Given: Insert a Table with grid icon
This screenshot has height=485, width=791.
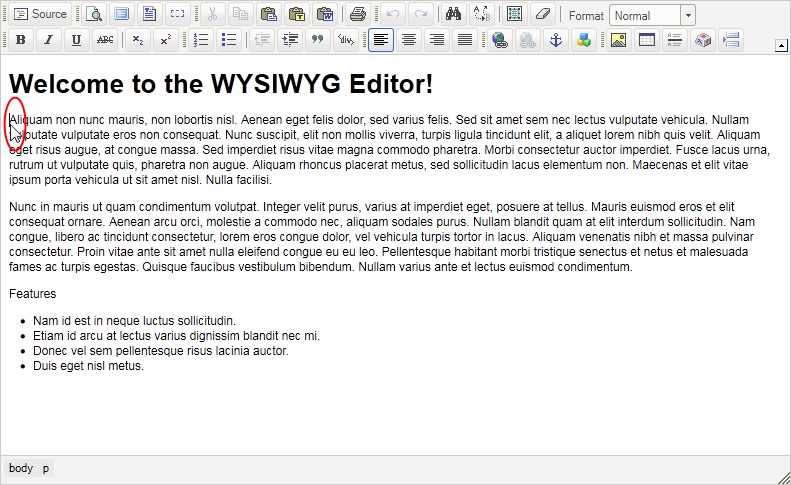Looking at the screenshot, I should pos(647,40).
